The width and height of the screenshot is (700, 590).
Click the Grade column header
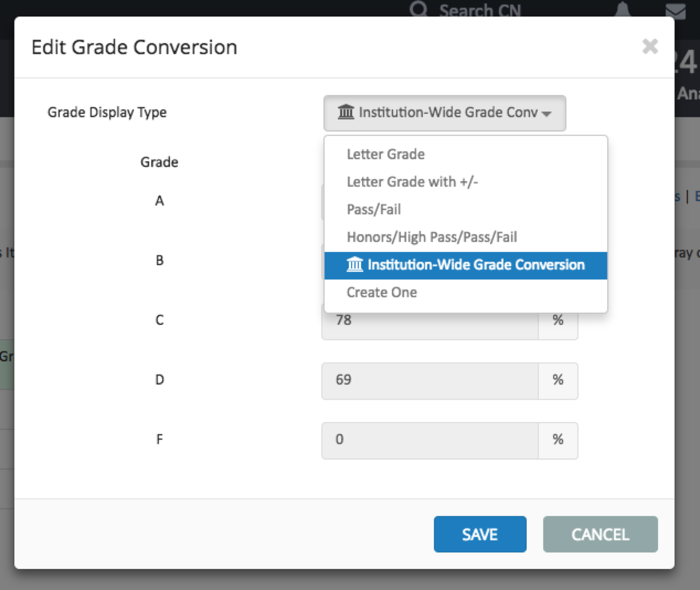(x=159, y=162)
